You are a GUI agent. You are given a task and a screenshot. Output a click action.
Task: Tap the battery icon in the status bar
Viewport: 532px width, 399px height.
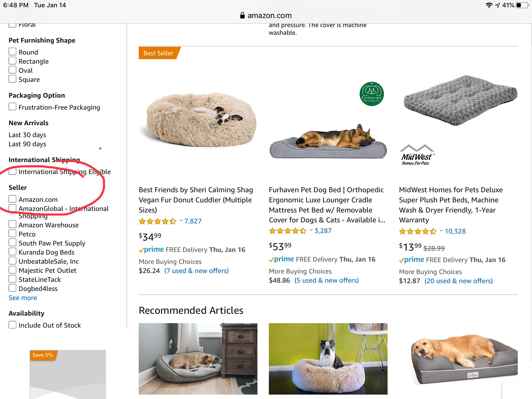[522, 5]
